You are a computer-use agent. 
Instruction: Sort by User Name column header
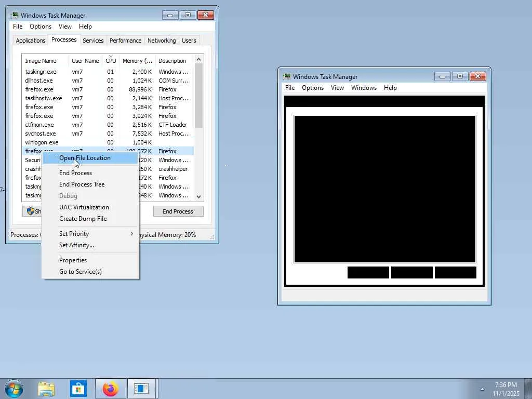coord(85,61)
